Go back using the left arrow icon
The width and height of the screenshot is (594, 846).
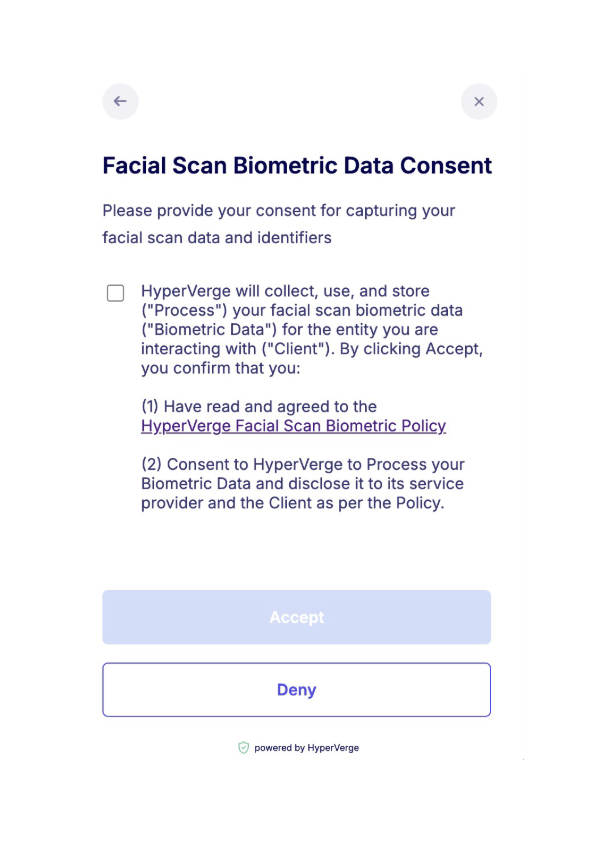pyautogui.click(x=120, y=101)
